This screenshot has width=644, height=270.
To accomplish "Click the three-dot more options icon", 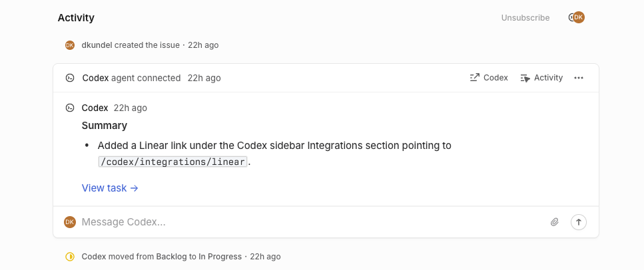I will [x=579, y=78].
